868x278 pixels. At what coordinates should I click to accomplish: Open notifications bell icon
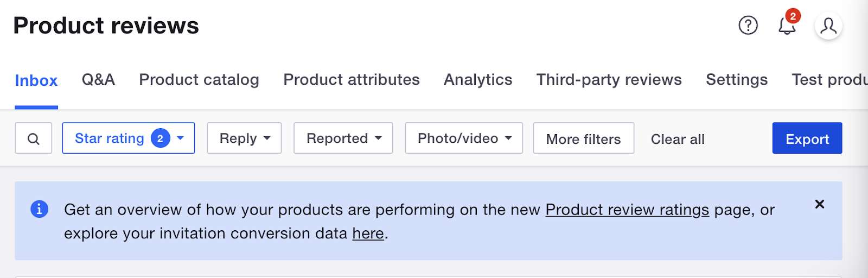click(x=787, y=26)
